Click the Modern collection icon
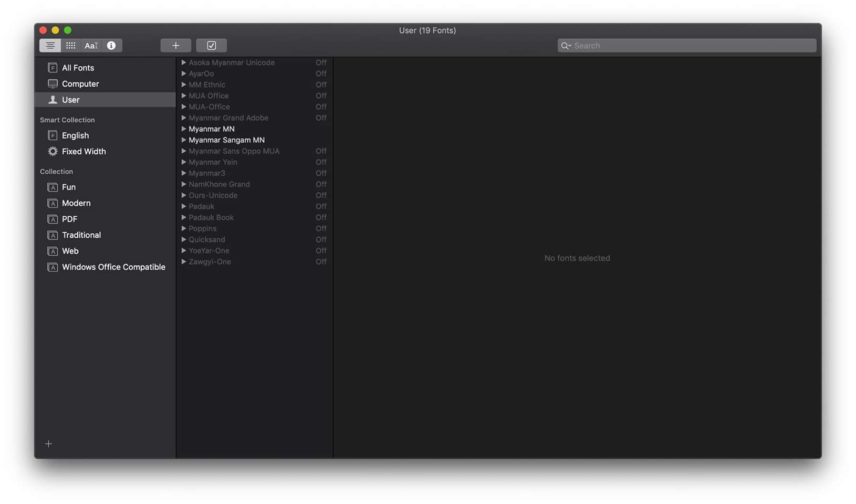 [x=53, y=203]
